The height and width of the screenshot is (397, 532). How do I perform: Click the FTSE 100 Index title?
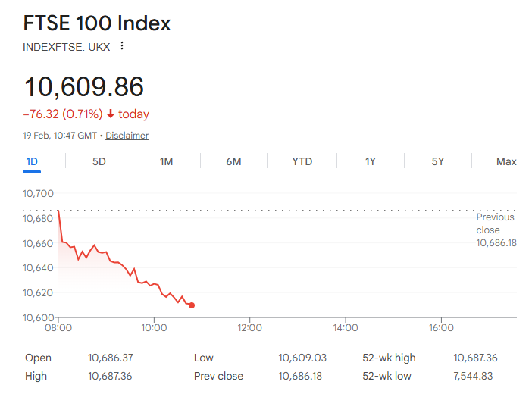click(97, 23)
